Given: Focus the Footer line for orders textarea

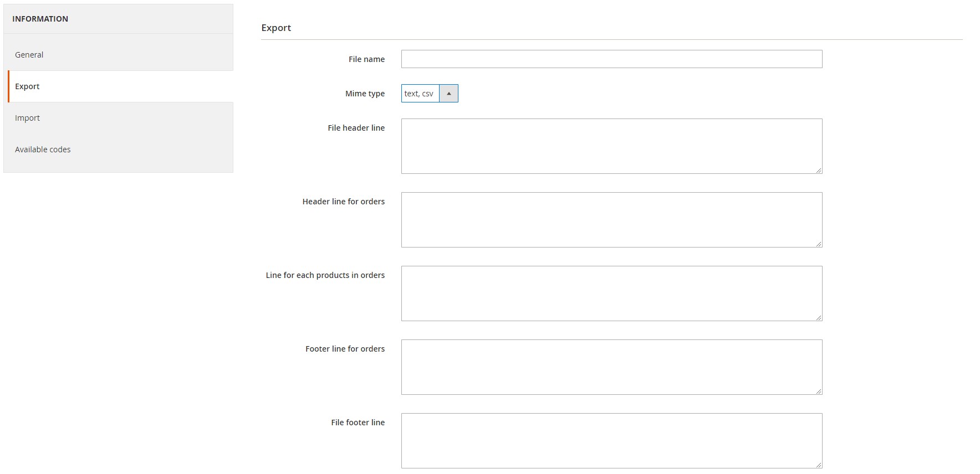Looking at the screenshot, I should point(611,367).
